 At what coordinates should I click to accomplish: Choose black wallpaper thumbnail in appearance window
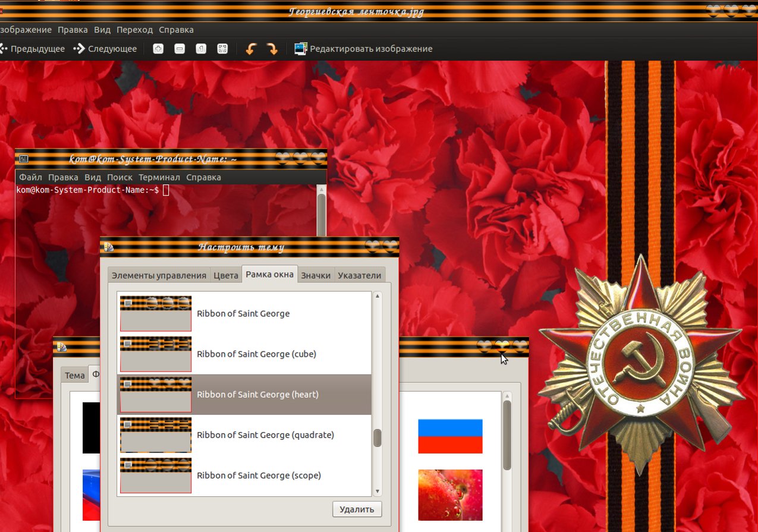(x=91, y=428)
